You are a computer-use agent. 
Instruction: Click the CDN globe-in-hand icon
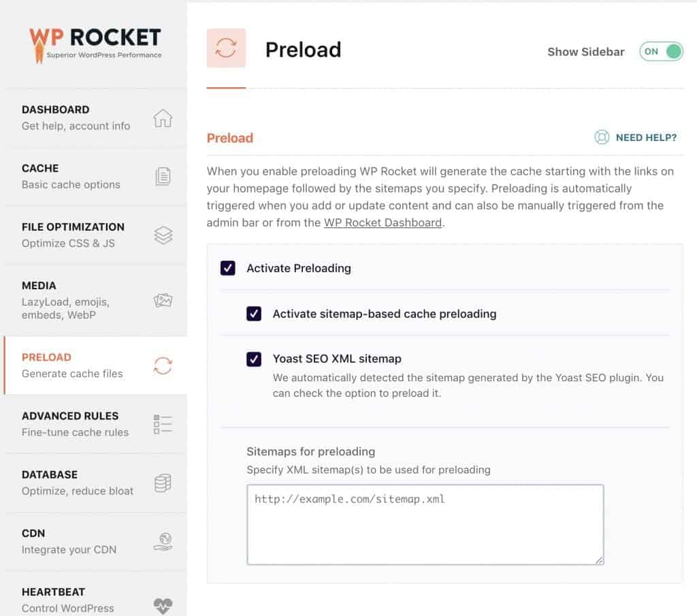[x=163, y=541]
